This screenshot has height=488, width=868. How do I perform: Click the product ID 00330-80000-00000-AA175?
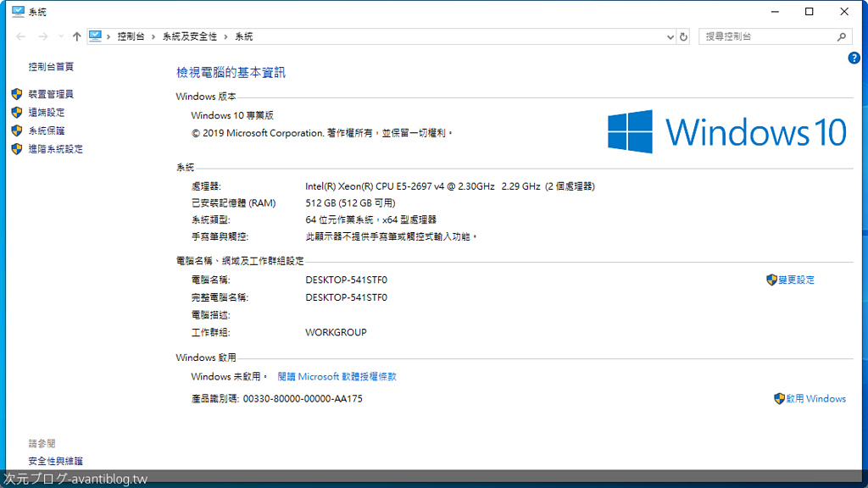point(303,399)
